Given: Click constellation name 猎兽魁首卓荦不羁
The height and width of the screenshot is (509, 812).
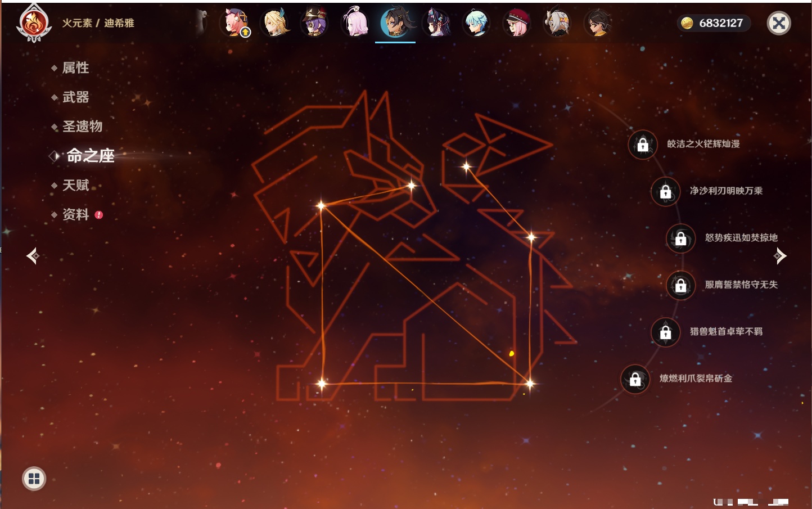Looking at the screenshot, I should tap(727, 331).
